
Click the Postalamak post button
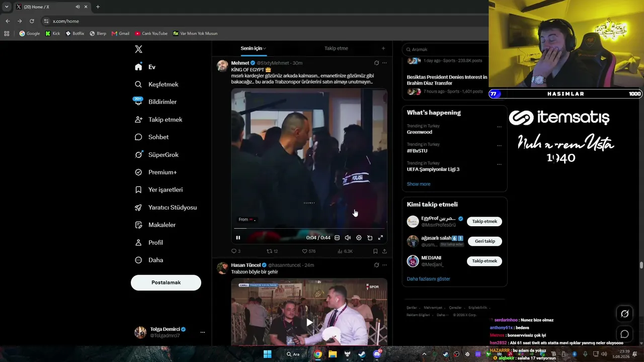(x=166, y=283)
